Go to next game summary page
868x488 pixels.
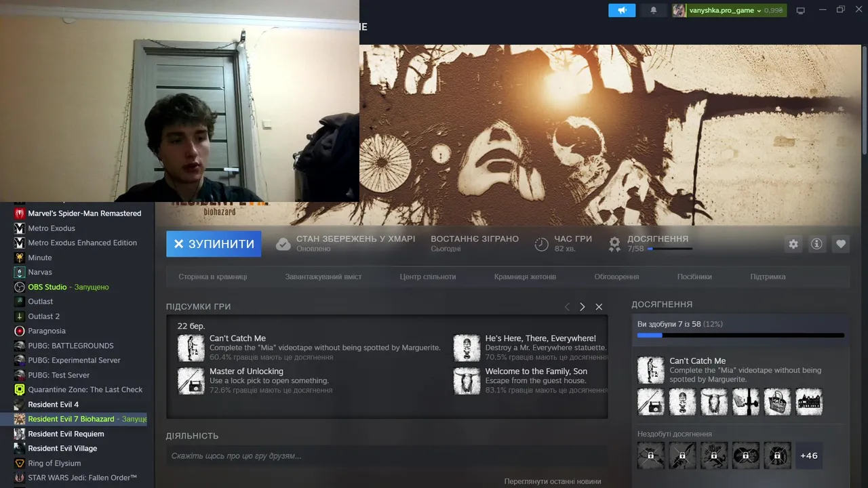coord(583,307)
